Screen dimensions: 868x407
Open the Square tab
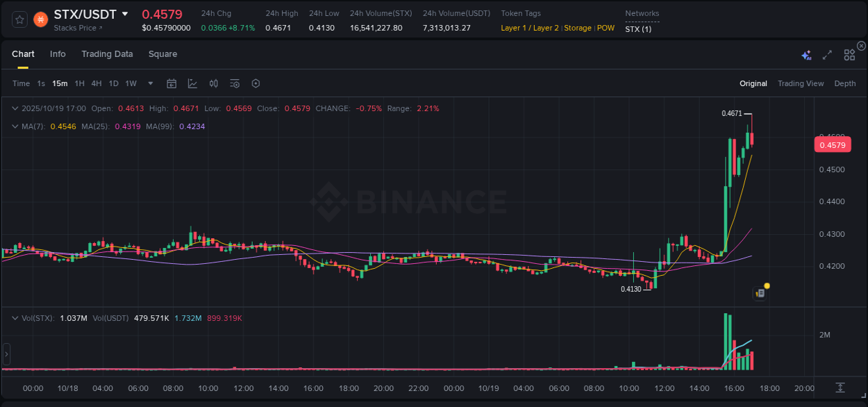click(x=162, y=53)
